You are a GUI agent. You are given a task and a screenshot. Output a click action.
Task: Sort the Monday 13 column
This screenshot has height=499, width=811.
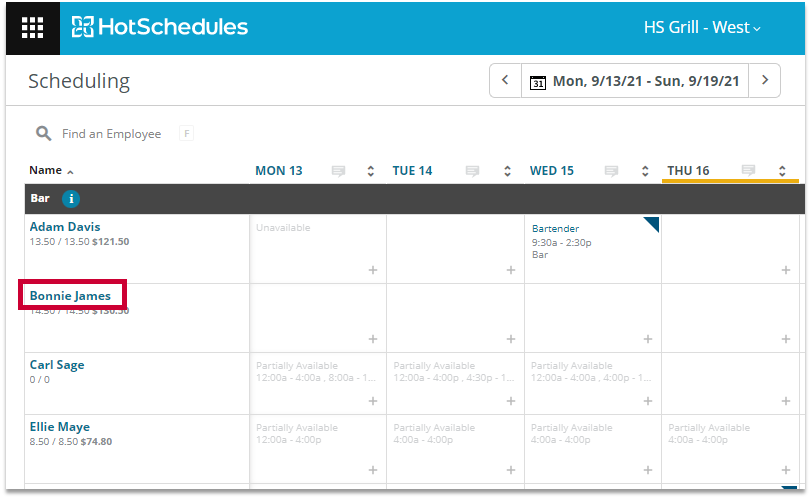(x=370, y=171)
